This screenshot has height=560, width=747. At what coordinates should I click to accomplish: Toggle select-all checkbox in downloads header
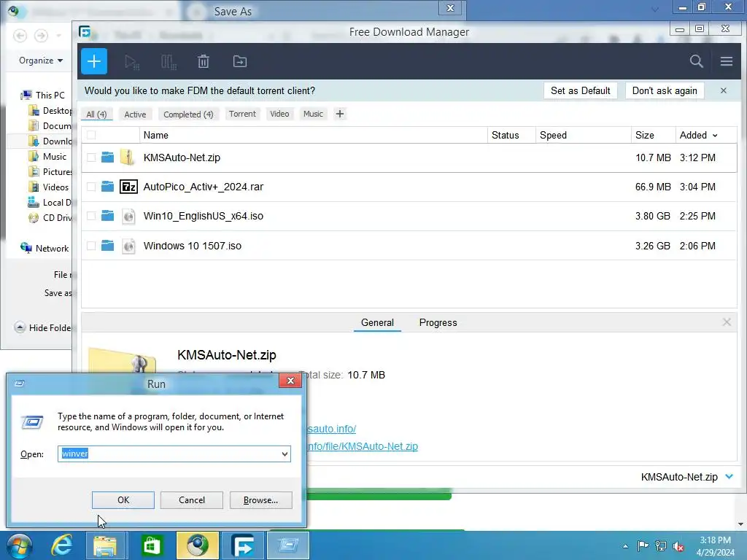tap(91, 135)
